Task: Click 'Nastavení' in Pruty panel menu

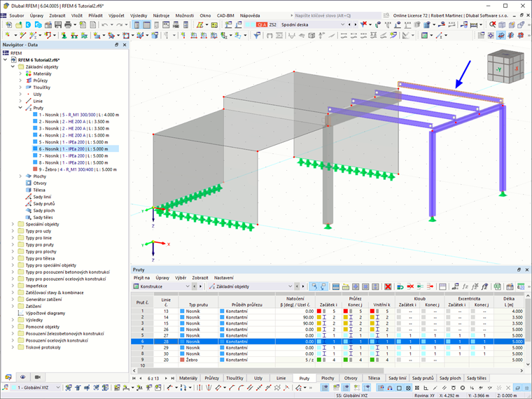Action: point(223,278)
